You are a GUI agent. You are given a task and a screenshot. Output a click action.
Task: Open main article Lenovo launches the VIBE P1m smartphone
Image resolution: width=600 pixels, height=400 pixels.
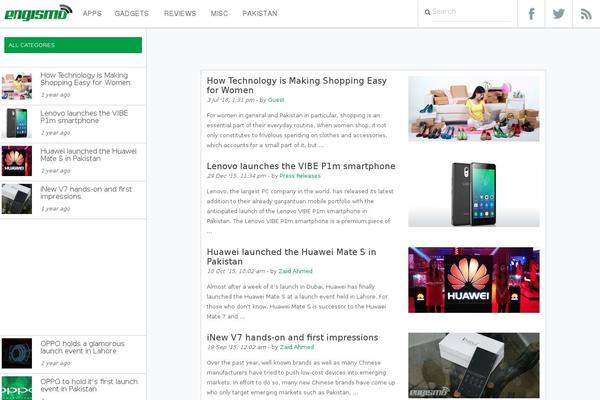click(301, 166)
